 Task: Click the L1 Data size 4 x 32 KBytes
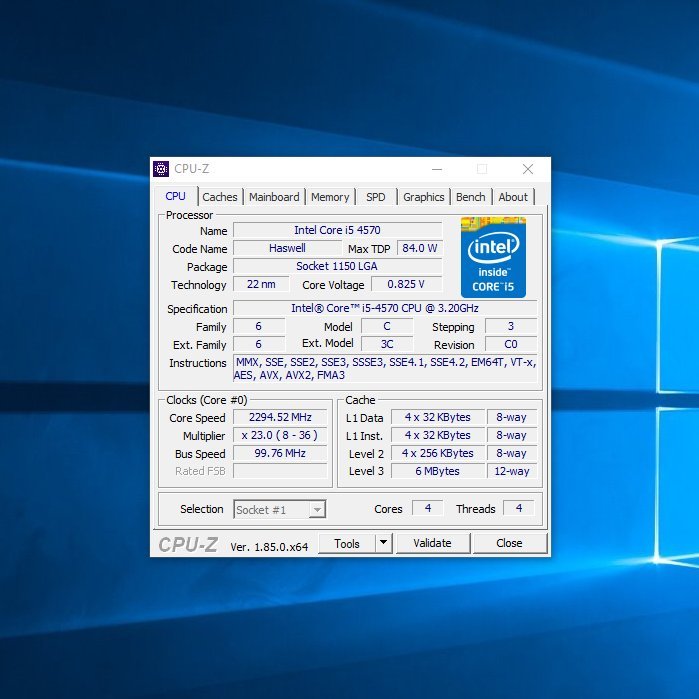coord(438,417)
